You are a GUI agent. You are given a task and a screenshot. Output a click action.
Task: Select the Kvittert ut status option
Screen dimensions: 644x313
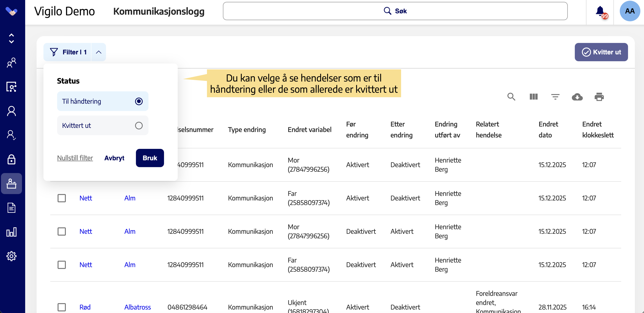[102, 125]
